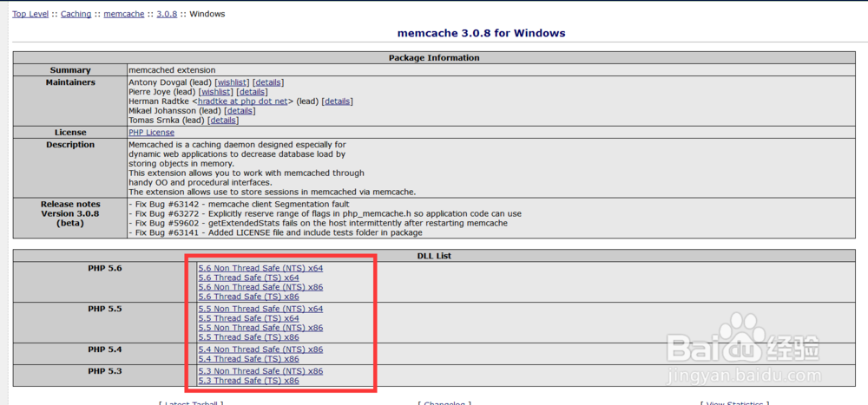View Tomas Srnka's details link
Viewport: 868px width, 405px height.
pos(224,120)
